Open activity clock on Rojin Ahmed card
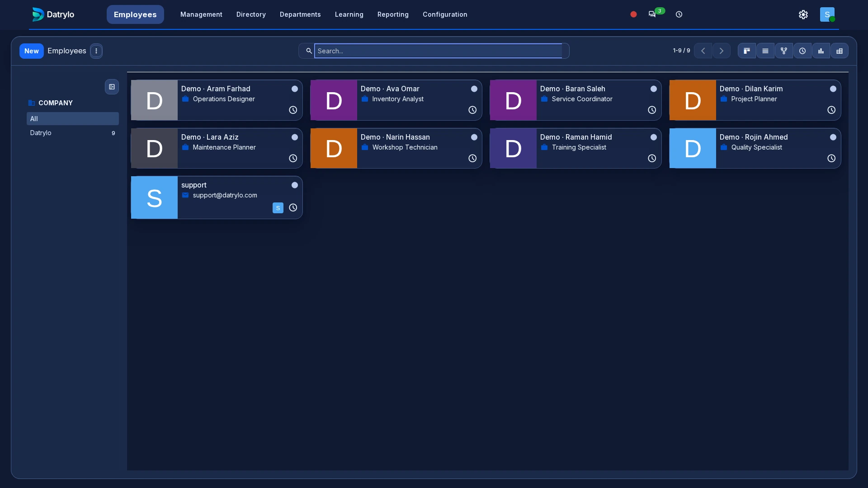868x488 pixels. click(831, 158)
